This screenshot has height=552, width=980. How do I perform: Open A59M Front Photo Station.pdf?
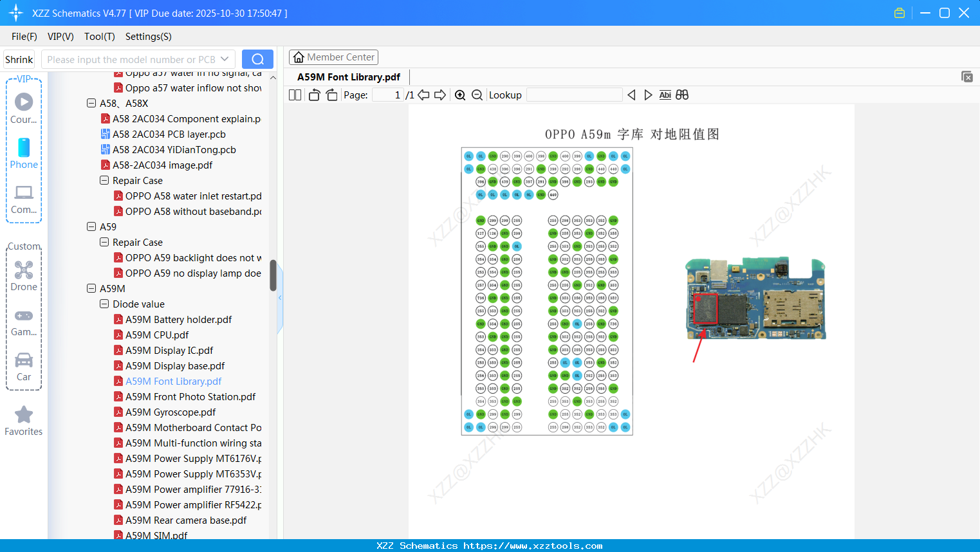(x=185, y=396)
